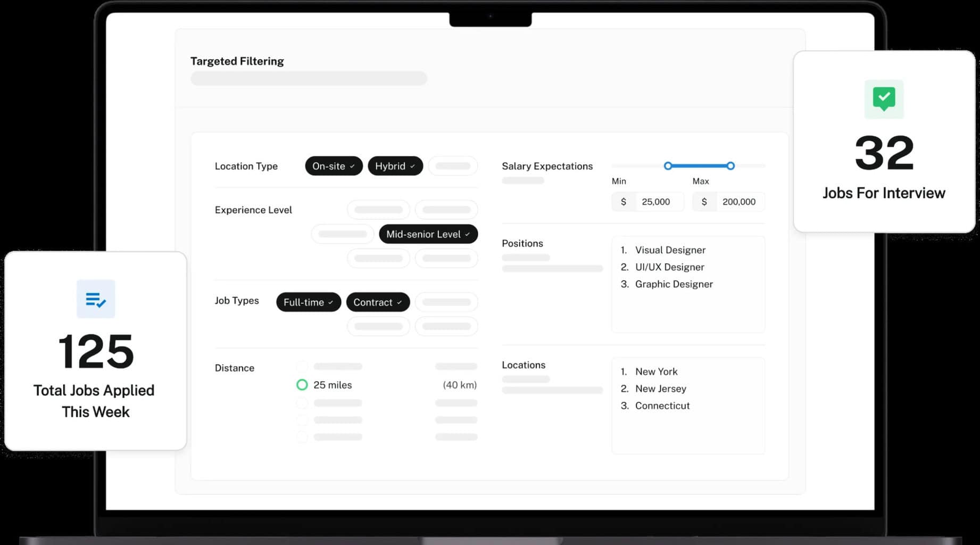Toggle the On-site location type chip
The image size is (980, 545).
333,166
